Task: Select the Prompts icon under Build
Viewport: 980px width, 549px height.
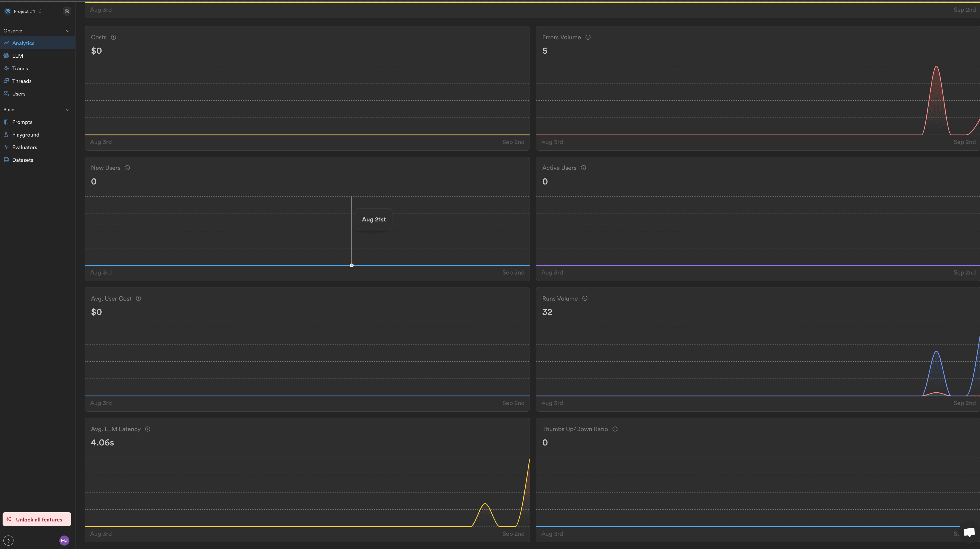Action: (6, 122)
